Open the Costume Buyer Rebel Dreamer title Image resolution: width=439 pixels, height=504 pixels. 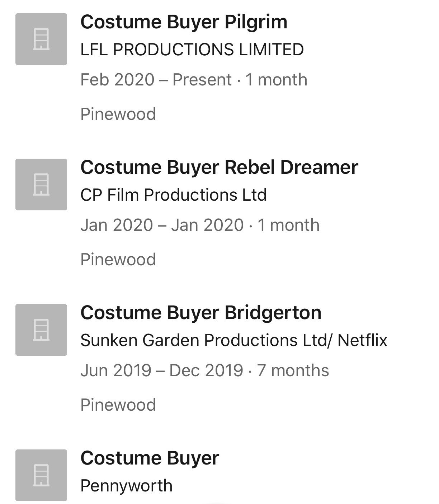(x=219, y=168)
